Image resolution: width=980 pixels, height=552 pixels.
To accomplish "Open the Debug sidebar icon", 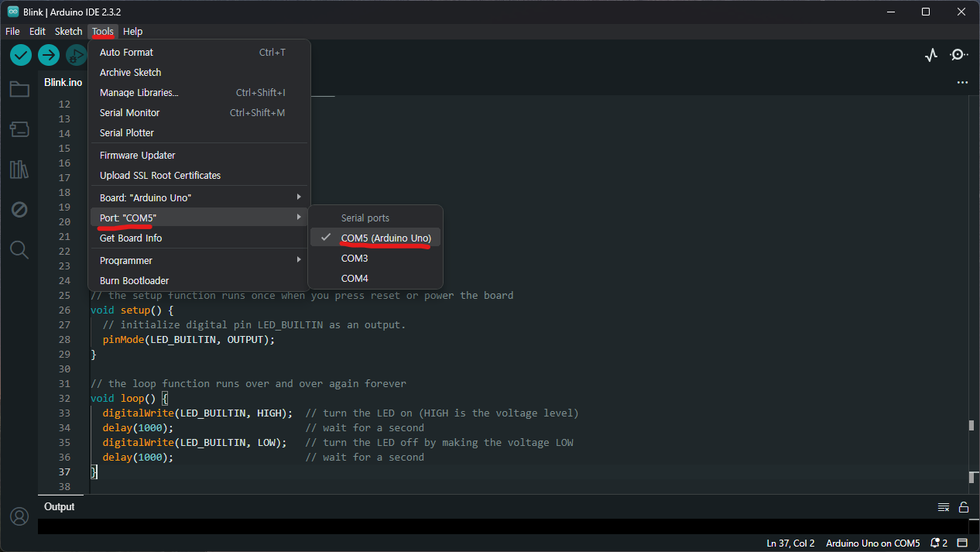I will [19, 210].
